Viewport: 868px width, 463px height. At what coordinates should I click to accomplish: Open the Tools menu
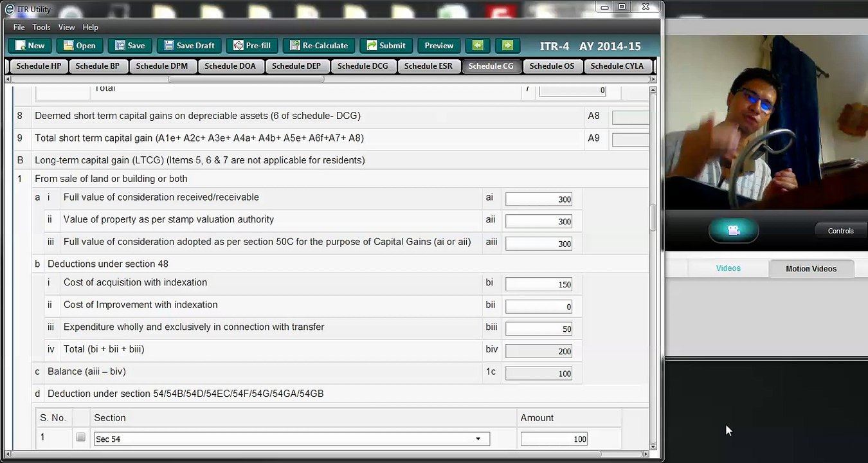click(41, 27)
